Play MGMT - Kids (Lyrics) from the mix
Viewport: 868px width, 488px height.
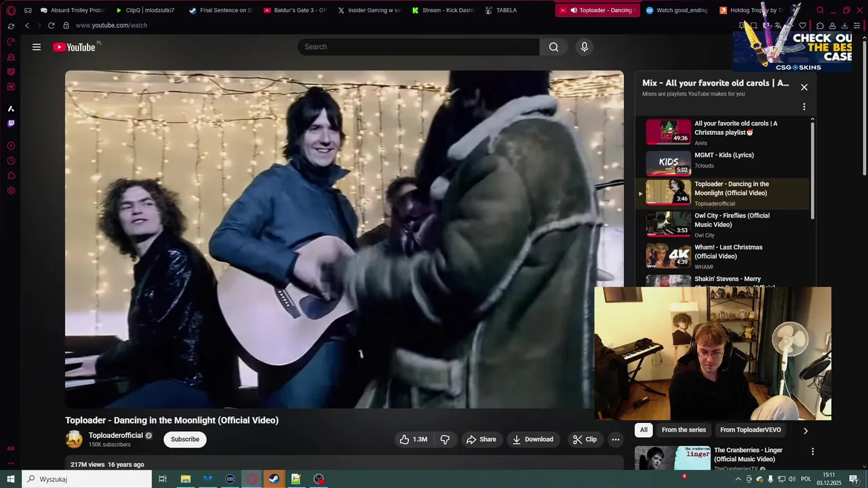(x=723, y=163)
